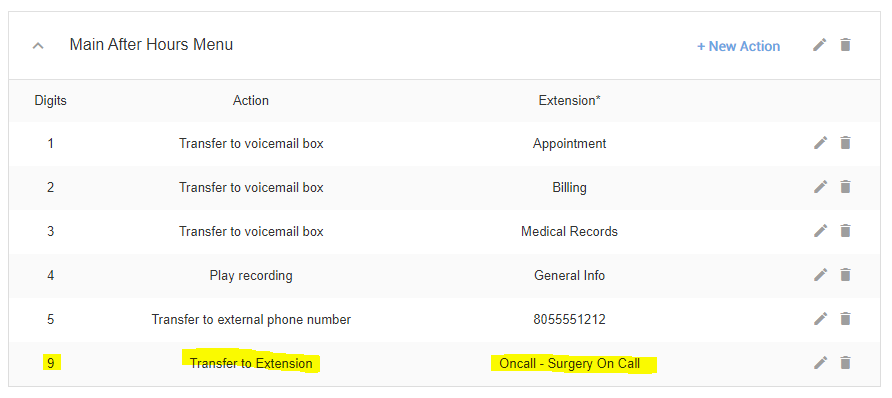
Task: Delete the 8055551212 external transfer row
Action: pos(845,319)
